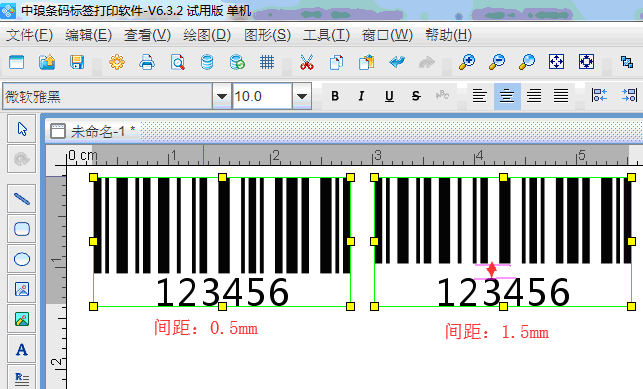Click the grayed-out Redo arrow

(x=426, y=62)
